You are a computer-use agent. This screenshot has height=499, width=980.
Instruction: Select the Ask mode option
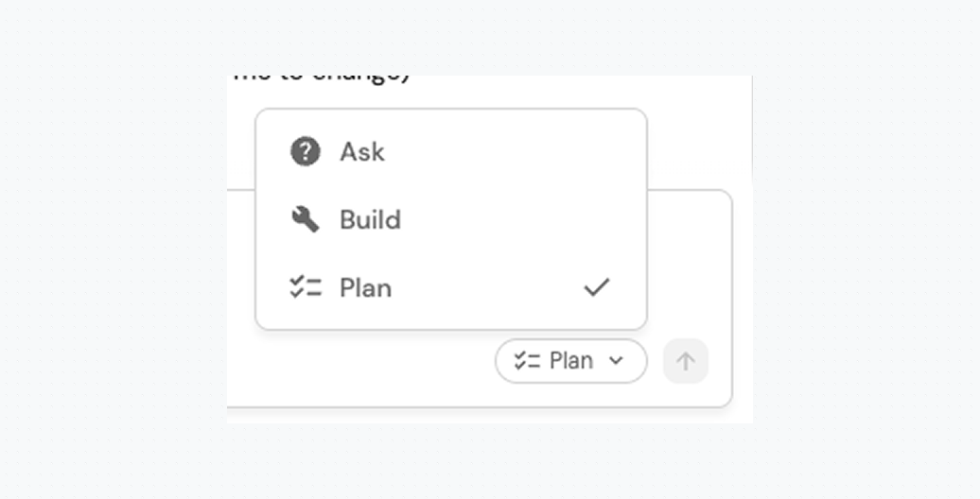point(451,152)
